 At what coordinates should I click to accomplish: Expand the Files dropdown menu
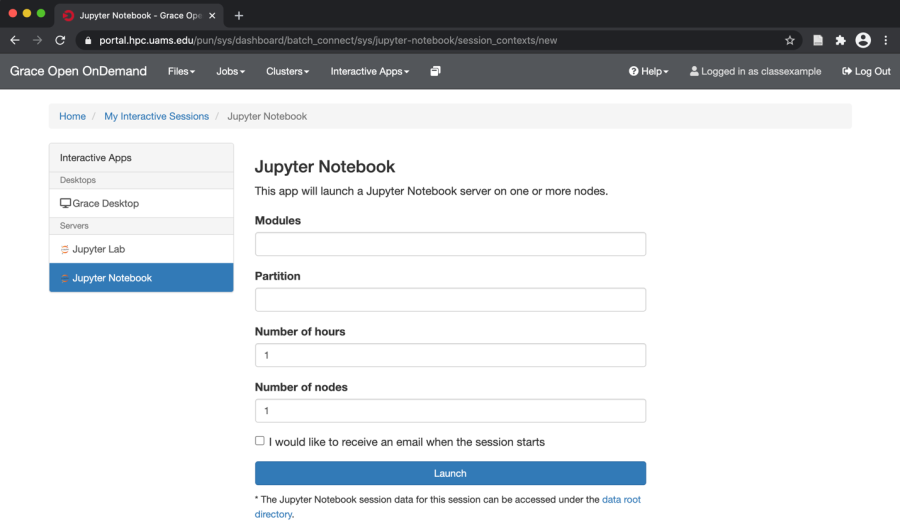181,71
